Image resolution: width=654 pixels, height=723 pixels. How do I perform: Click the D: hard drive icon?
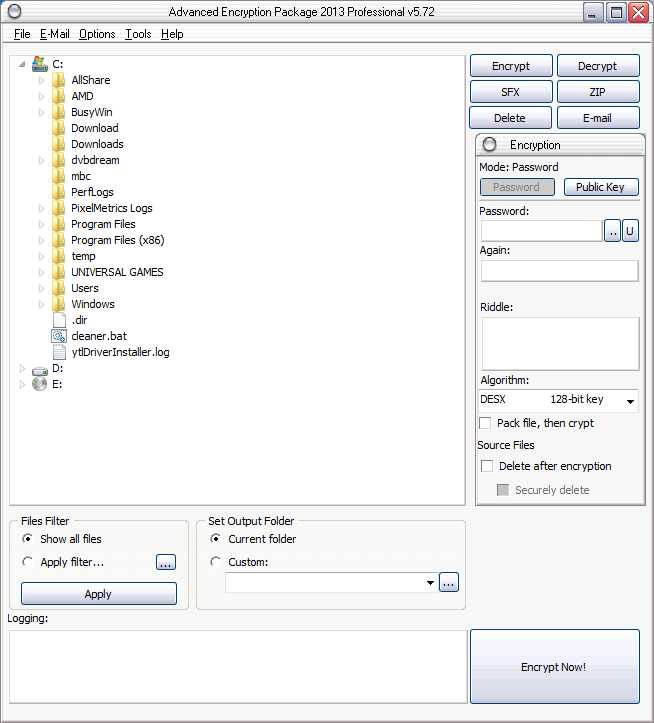[40, 370]
